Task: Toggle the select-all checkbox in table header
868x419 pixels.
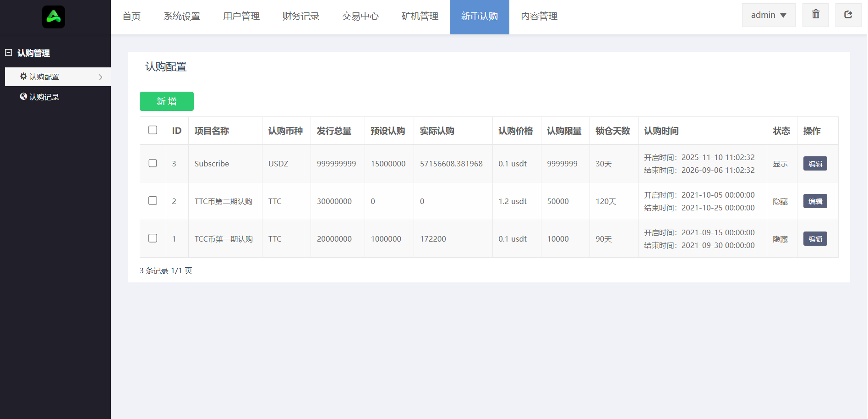Action: click(153, 130)
